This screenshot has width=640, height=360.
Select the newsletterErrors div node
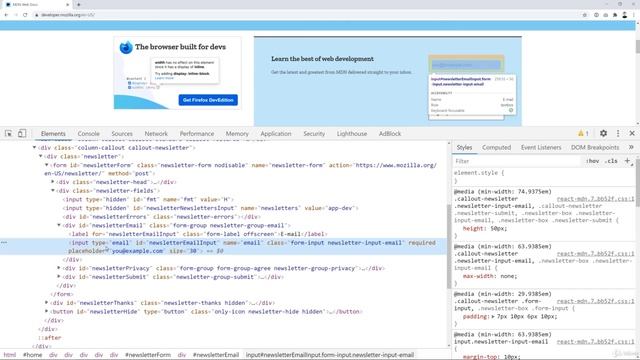[x=161, y=217]
